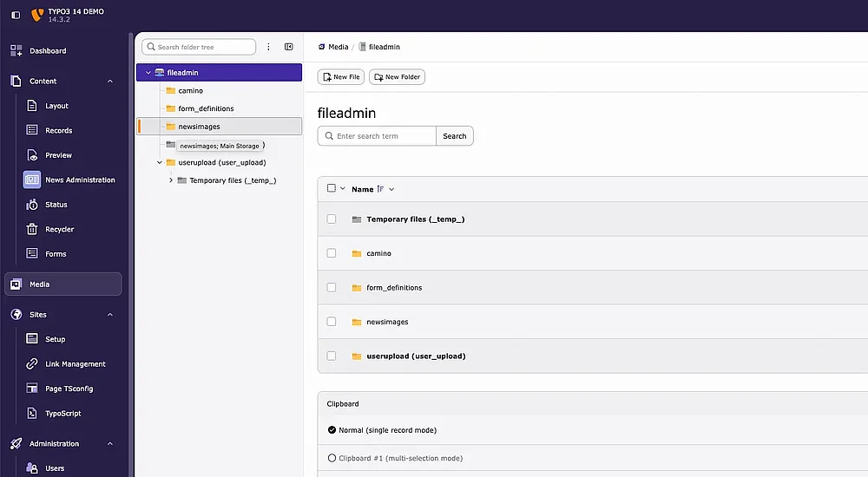The width and height of the screenshot is (868, 477).
Task: Click the Setup module icon
Action: [32, 338]
